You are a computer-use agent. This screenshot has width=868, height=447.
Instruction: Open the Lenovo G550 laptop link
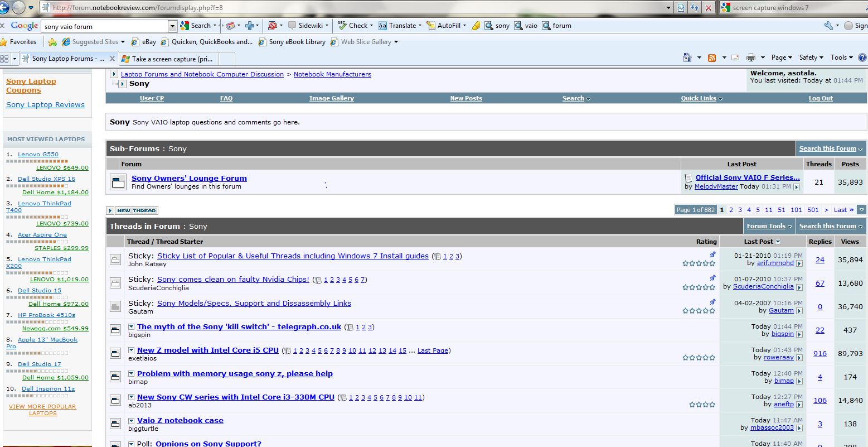(38, 155)
